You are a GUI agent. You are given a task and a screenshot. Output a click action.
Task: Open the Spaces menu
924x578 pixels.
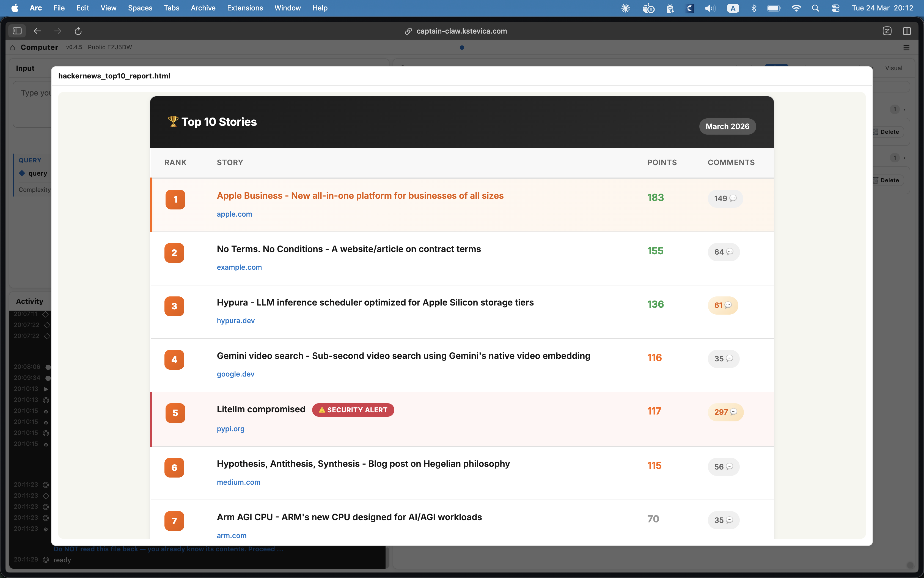140,8
